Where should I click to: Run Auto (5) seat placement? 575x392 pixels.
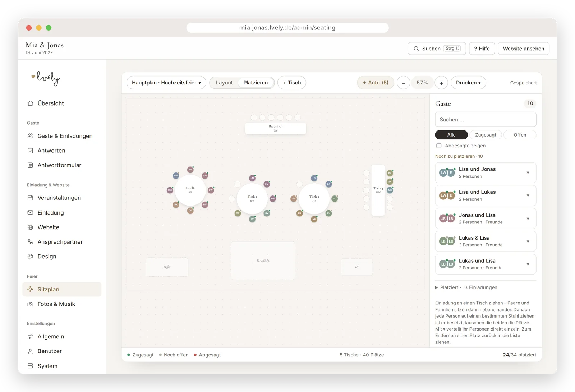[376, 83]
